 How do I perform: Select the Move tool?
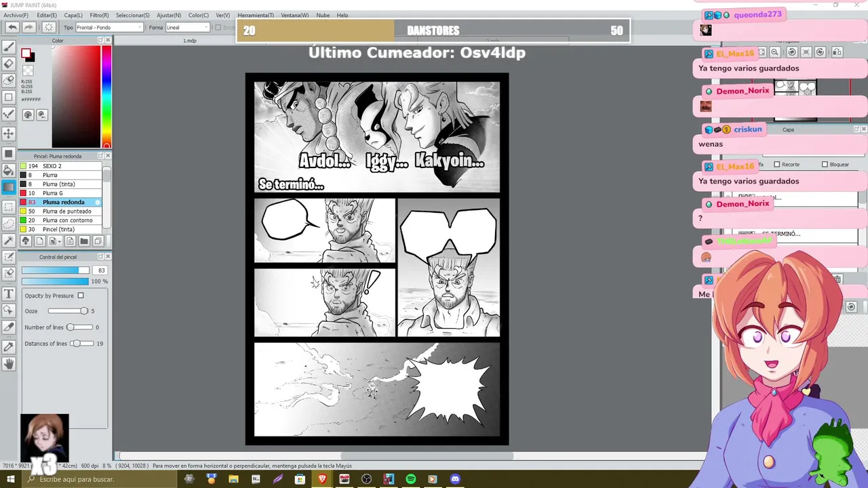coord(9,134)
